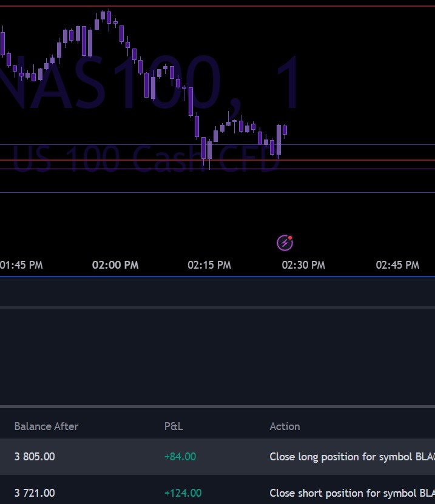Select the 3 805.00 balance cell
Viewport: 435px width, 504px height.
35,457
